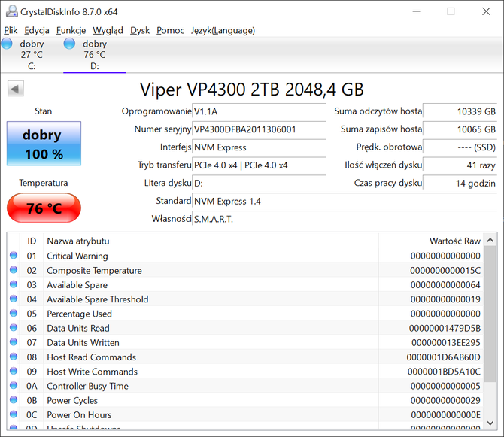Click the features field S.M.A.R.T.

click(345, 219)
